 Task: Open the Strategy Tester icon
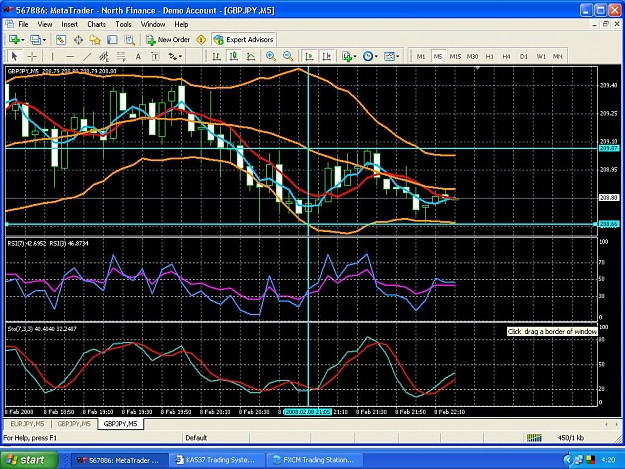pos(129,39)
